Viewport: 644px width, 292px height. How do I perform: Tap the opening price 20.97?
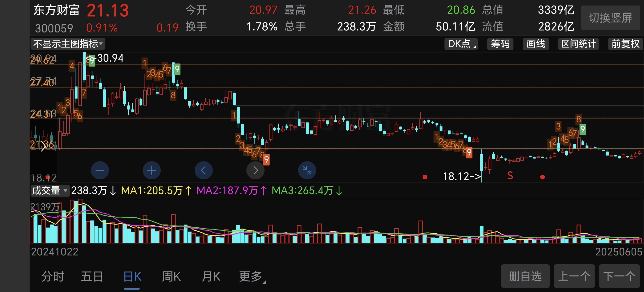[x=263, y=10]
